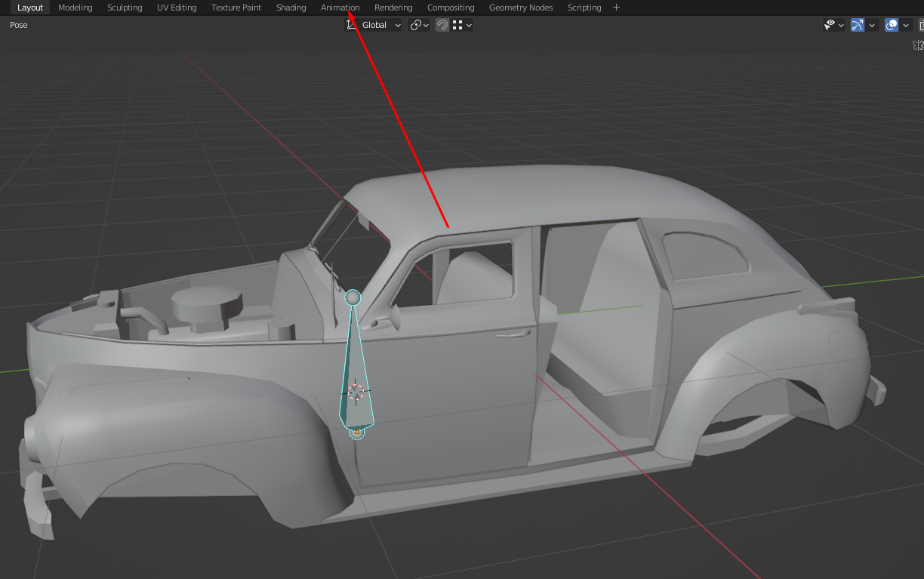
Task: Toggle viewport gizmos display
Action: point(858,25)
